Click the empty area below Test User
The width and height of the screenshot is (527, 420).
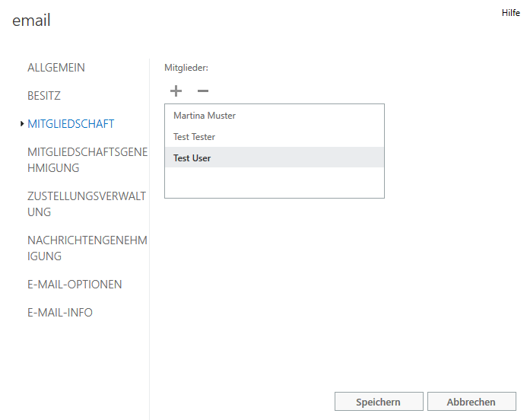tap(274, 183)
